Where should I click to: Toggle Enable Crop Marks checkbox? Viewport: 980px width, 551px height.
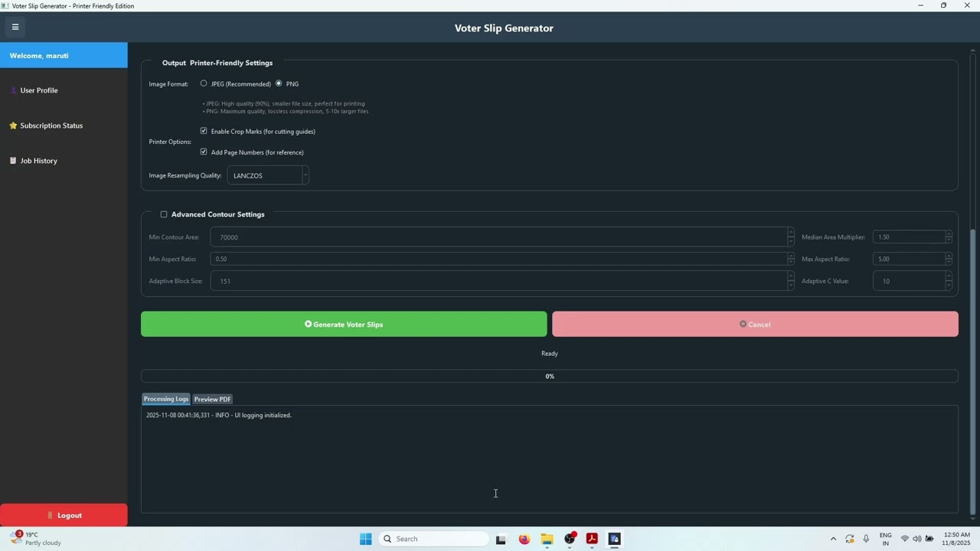204,131
